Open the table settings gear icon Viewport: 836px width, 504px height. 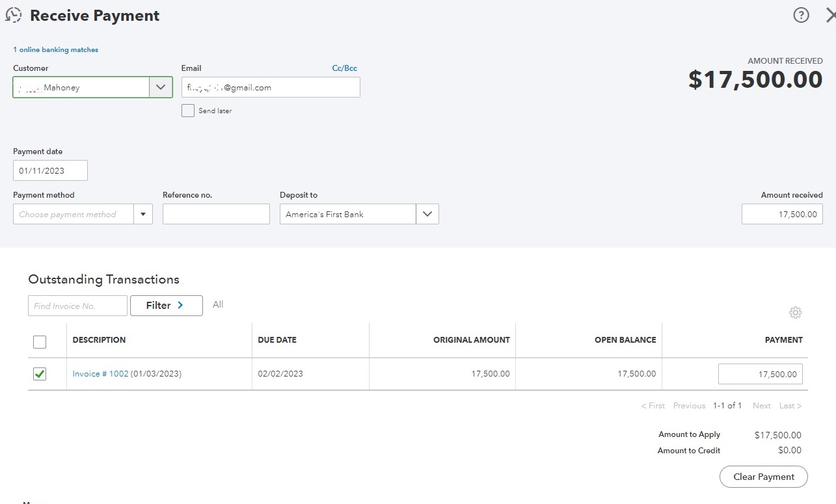click(795, 313)
